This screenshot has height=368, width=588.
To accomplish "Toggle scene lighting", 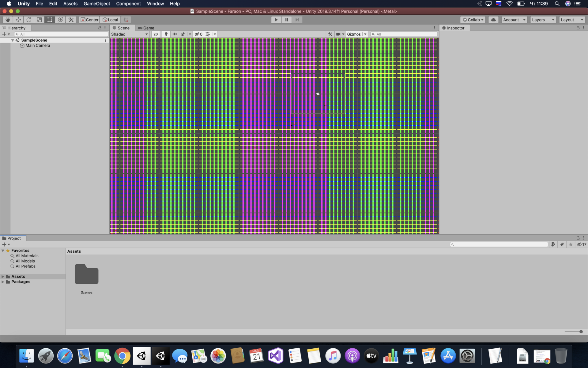I will click(166, 34).
